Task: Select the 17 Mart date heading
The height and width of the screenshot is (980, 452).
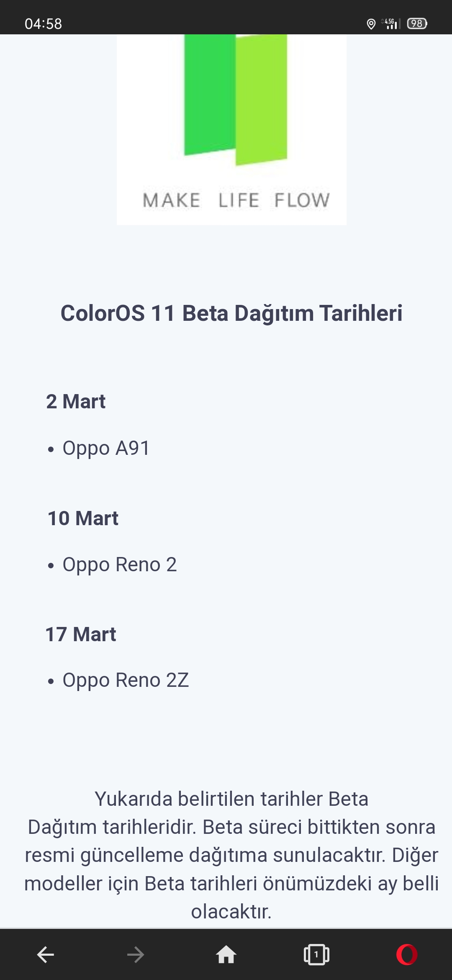Action: coord(81,634)
